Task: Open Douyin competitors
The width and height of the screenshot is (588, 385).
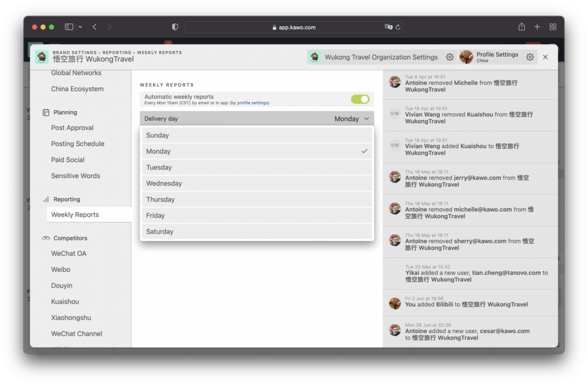Action: click(x=61, y=286)
